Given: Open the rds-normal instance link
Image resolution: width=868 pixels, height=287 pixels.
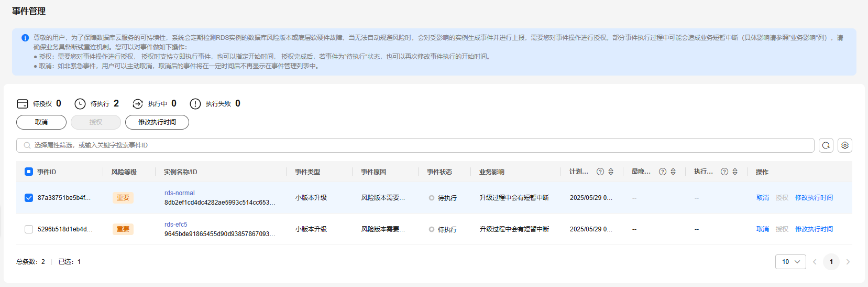Looking at the screenshot, I should 180,193.
